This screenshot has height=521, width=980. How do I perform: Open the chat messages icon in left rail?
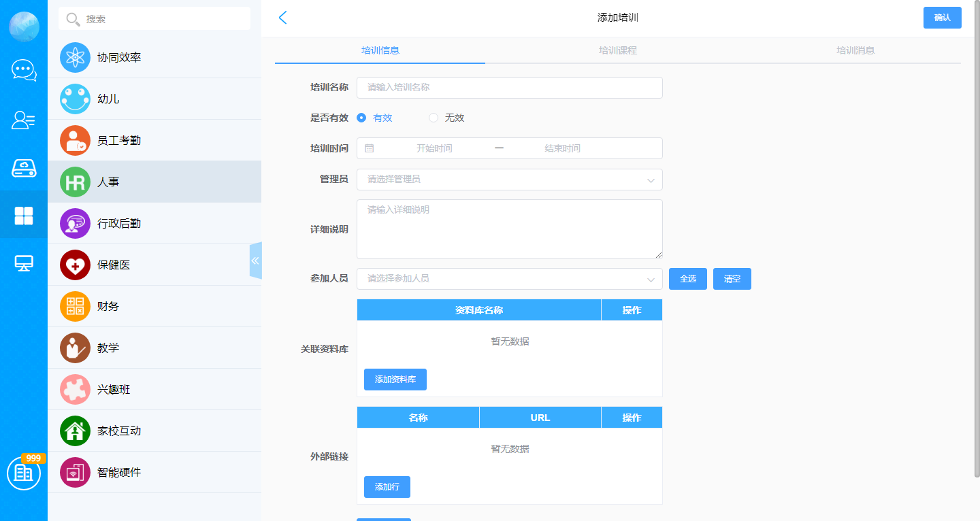click(x=24, y=70)
